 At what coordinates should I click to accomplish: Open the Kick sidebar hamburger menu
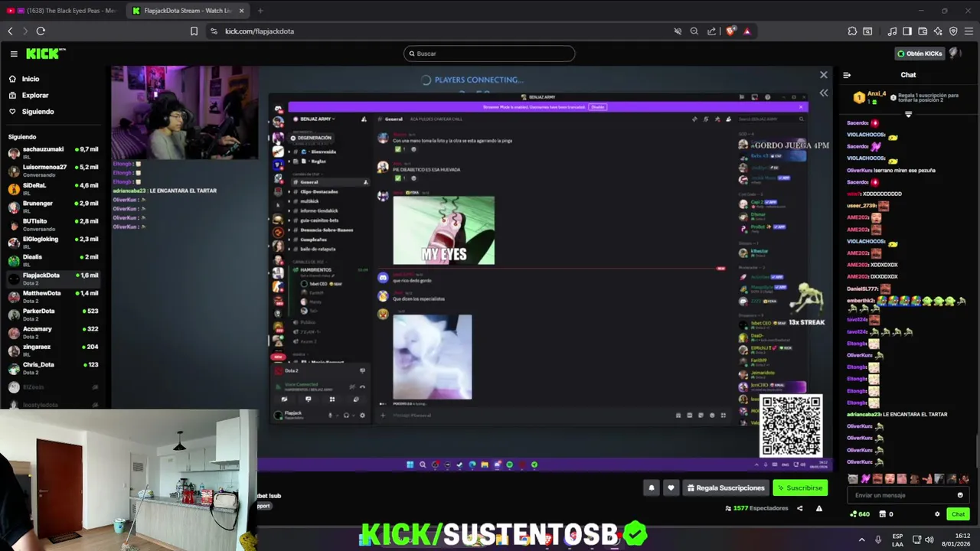(x=14, y=54)
